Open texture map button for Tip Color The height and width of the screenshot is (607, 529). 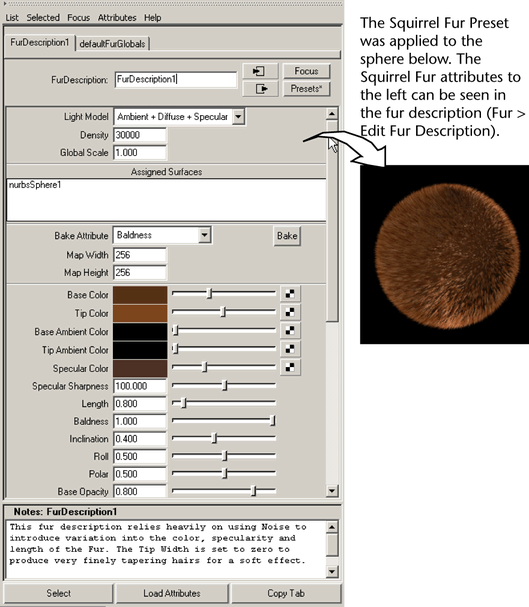290,312
